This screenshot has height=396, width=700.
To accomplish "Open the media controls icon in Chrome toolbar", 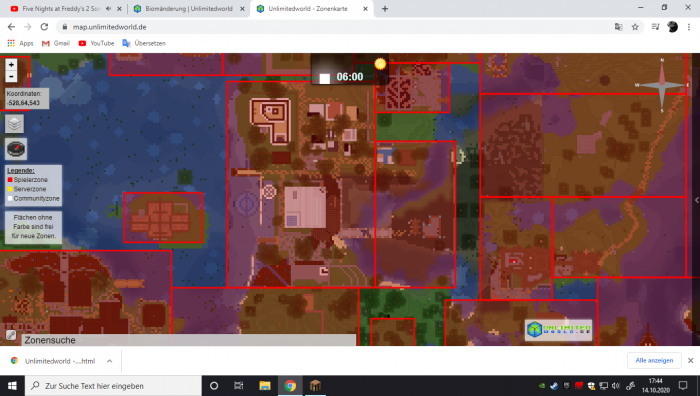I will coord(655,27).
